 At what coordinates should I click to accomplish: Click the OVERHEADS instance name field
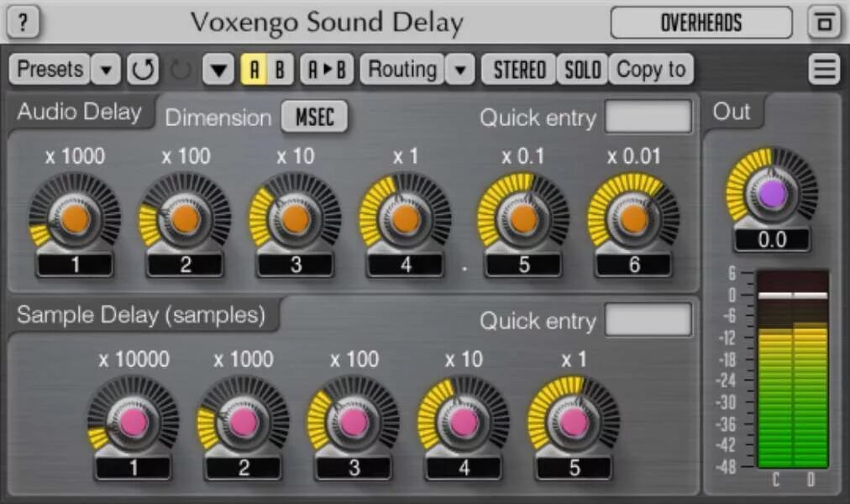(701, 23)
